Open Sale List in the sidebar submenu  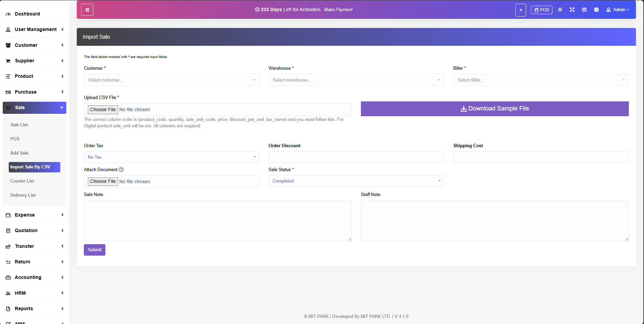click(19, 125)
